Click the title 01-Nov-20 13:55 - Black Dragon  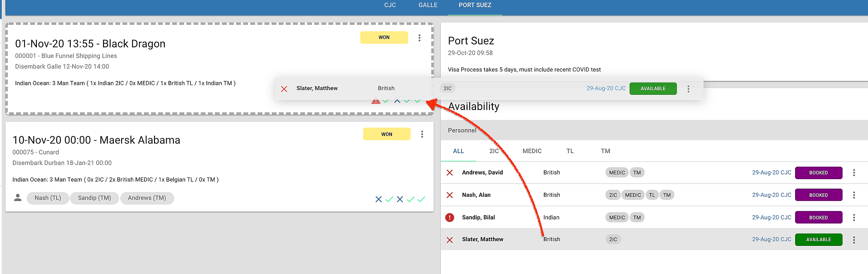point(90,44)
